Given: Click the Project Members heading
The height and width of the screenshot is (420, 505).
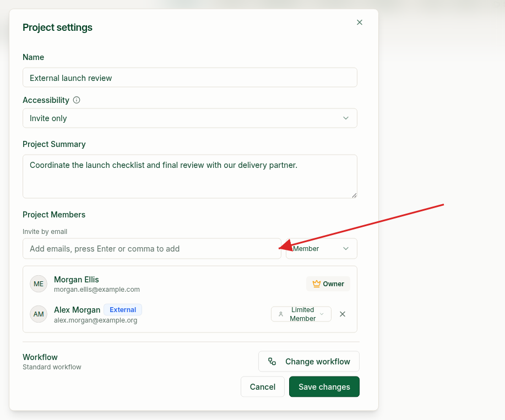Looking at the screenshot, I should (54, 215).
